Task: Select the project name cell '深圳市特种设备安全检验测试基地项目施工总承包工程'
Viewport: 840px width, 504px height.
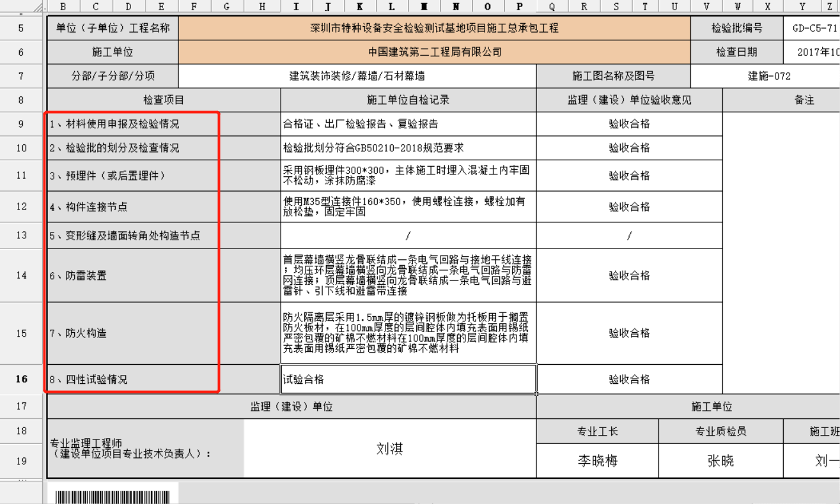Action: click(435, 28)
